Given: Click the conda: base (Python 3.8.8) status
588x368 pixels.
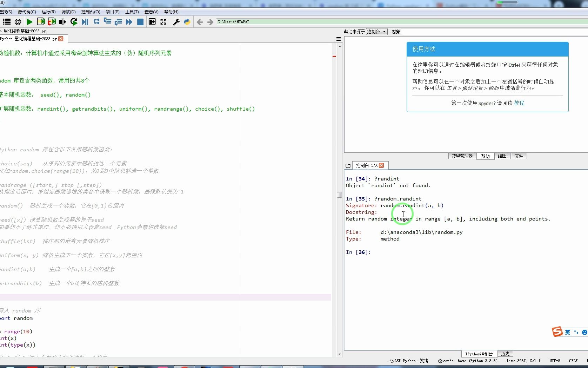Looking at the screenshot, I should [468, 361].
